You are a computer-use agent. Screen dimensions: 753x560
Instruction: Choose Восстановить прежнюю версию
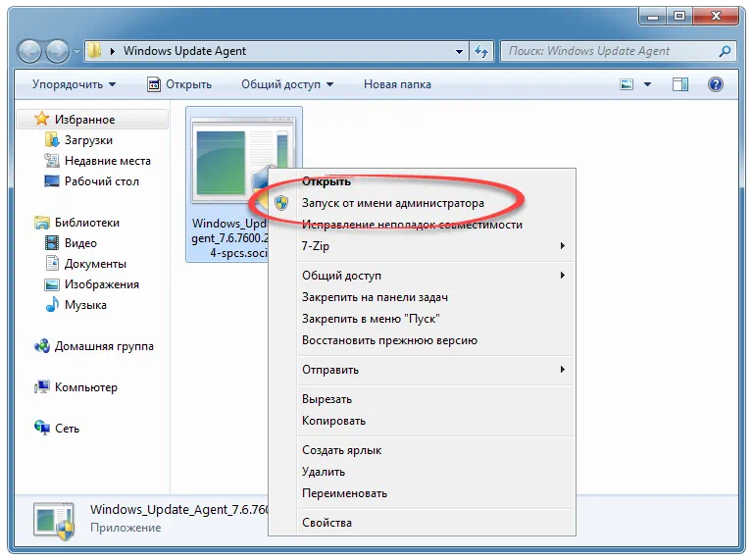point(423,340)
